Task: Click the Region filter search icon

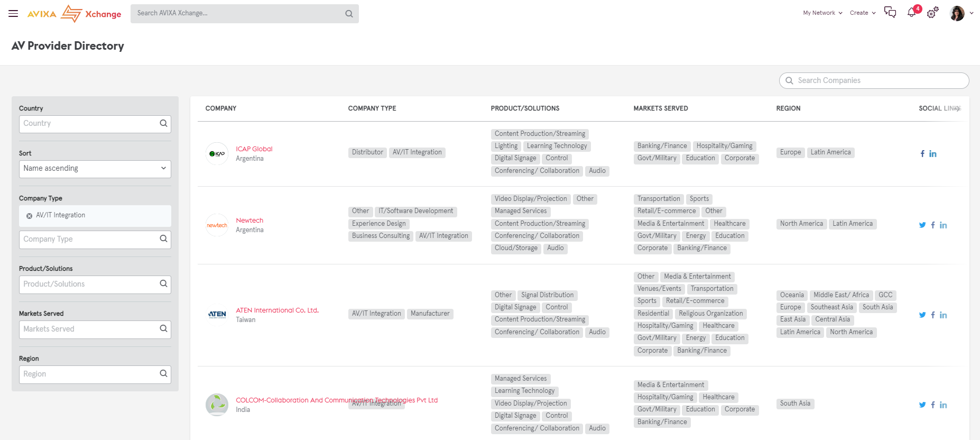Action: pos(164,373)
